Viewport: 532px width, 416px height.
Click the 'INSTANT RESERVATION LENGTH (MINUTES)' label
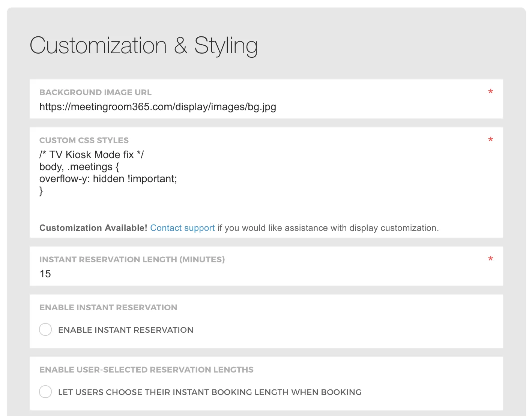click(132, 259)
